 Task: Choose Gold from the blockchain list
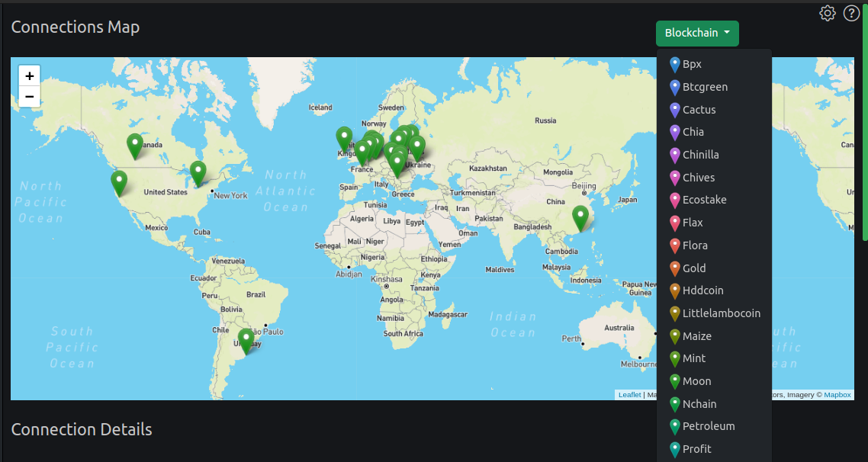point(714,268)
